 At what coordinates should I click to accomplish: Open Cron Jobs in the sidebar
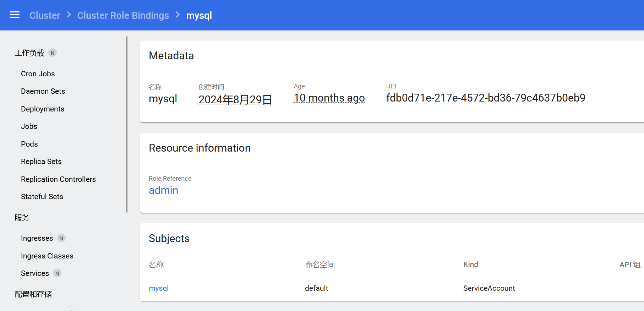pos(38,74)
